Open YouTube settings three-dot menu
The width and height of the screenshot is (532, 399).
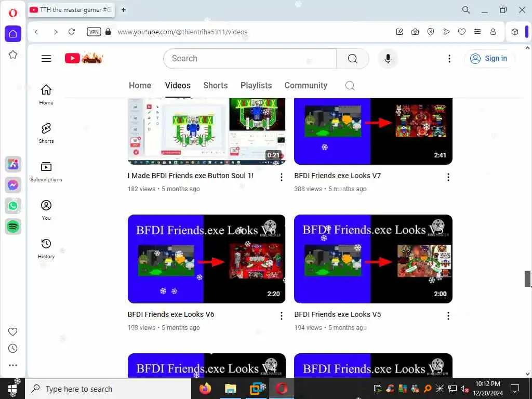coord(449,58)
